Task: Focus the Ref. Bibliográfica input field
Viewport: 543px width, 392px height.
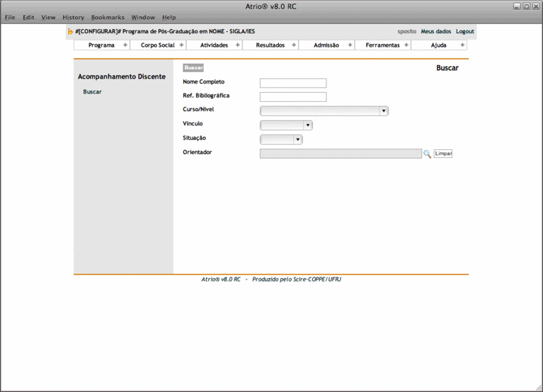Action: 293,97
